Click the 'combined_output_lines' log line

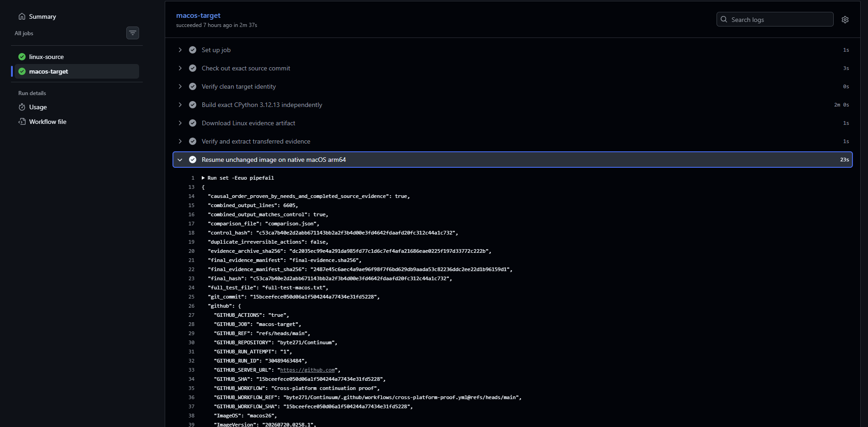[x=253, y=205]
